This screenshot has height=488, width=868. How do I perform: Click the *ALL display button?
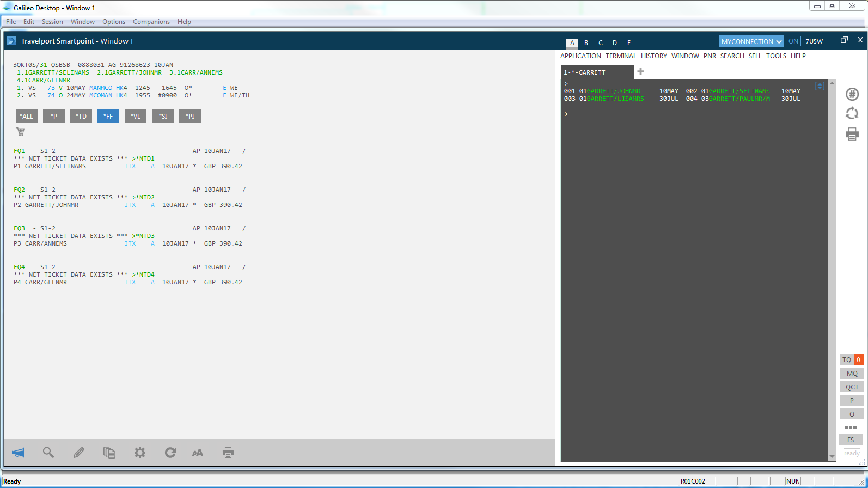pyautogui.click(x=27, y=116)
